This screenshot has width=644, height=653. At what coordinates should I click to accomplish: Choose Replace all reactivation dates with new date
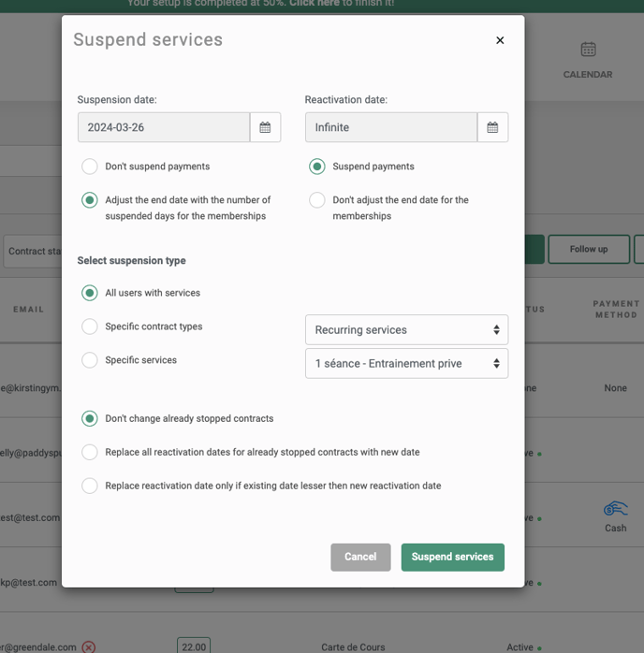(x=90, y=452)
